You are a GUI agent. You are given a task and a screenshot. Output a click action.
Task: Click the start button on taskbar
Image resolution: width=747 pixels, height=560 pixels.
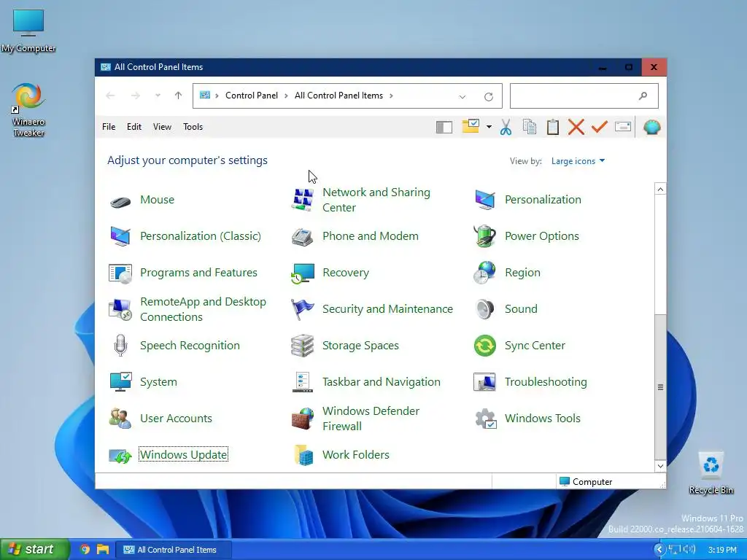(35, 549)
